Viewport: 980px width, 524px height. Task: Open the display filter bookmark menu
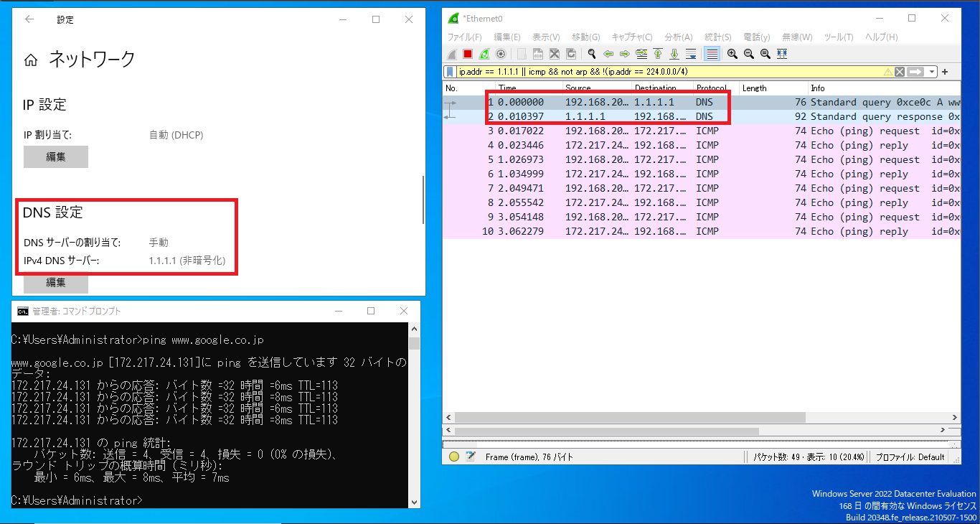451,72
